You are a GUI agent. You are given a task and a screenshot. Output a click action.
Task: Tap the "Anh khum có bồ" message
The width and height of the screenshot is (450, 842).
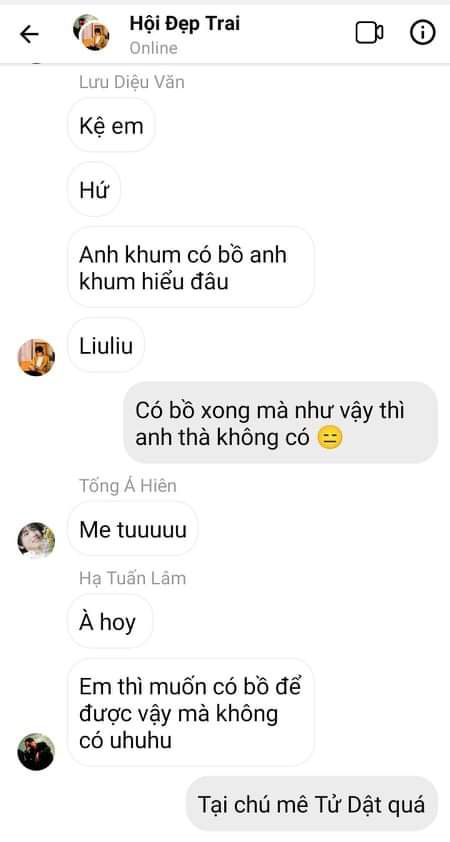click(x=191, y=267)
